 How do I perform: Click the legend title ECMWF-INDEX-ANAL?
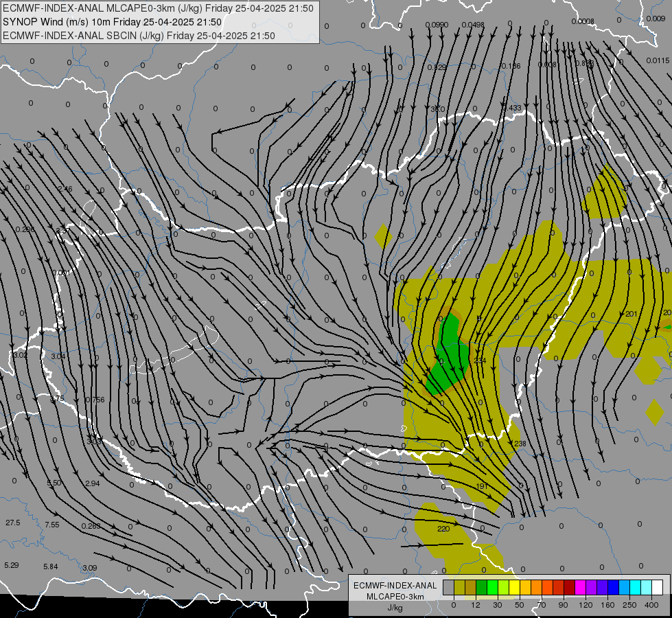[395, 586]
